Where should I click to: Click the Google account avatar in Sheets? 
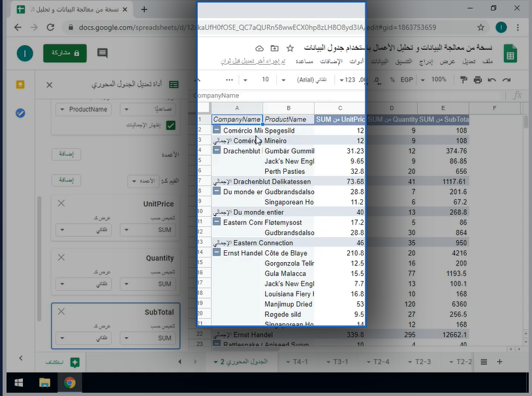tap(25, 54)
